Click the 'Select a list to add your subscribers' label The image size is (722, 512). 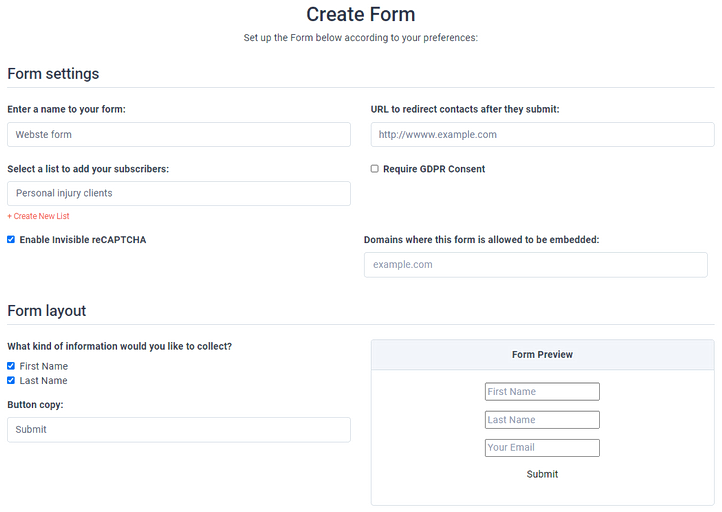tap(88, 169)
